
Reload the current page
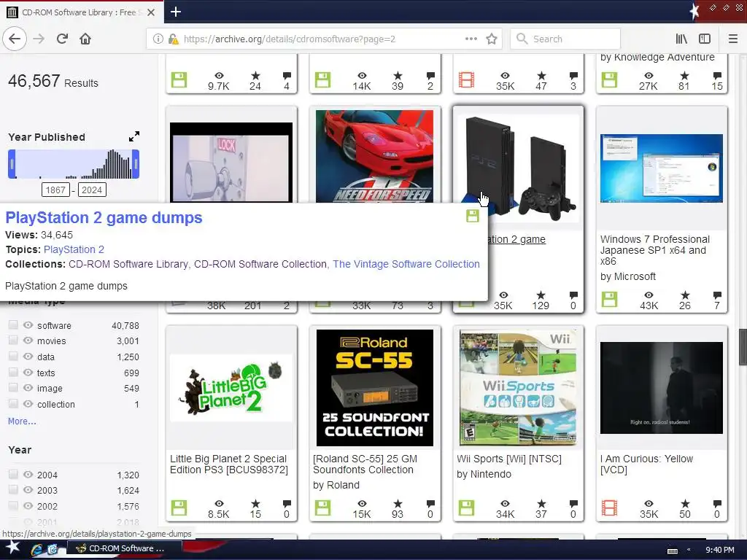coord(62,39)
